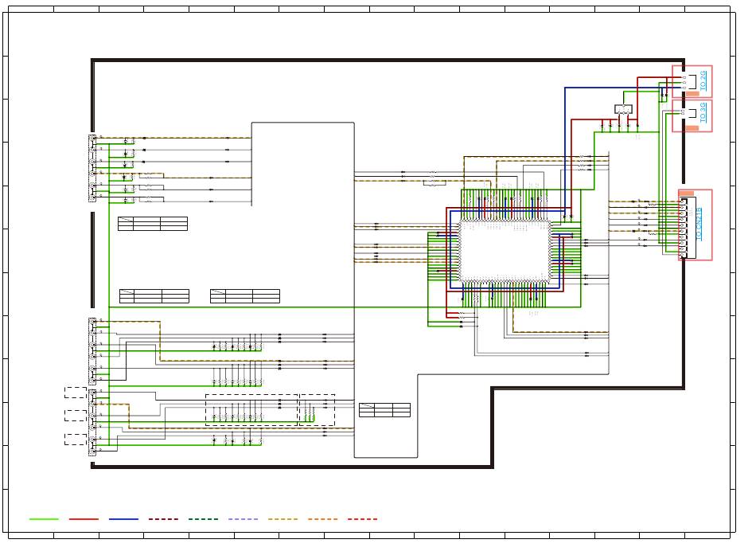Follow the "TO 3G" connector link
Viewport: 756px width, 559px height.
tap(703, 112)
